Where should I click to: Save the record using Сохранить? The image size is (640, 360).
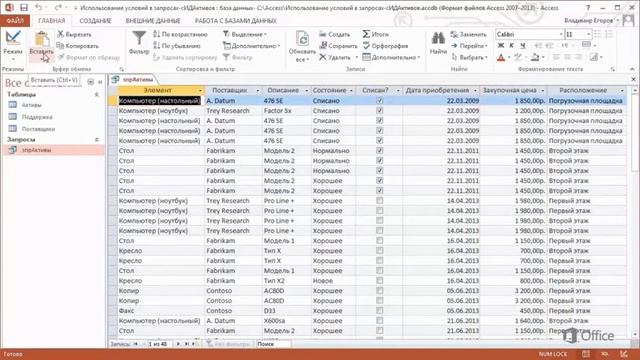pos(338,46)
